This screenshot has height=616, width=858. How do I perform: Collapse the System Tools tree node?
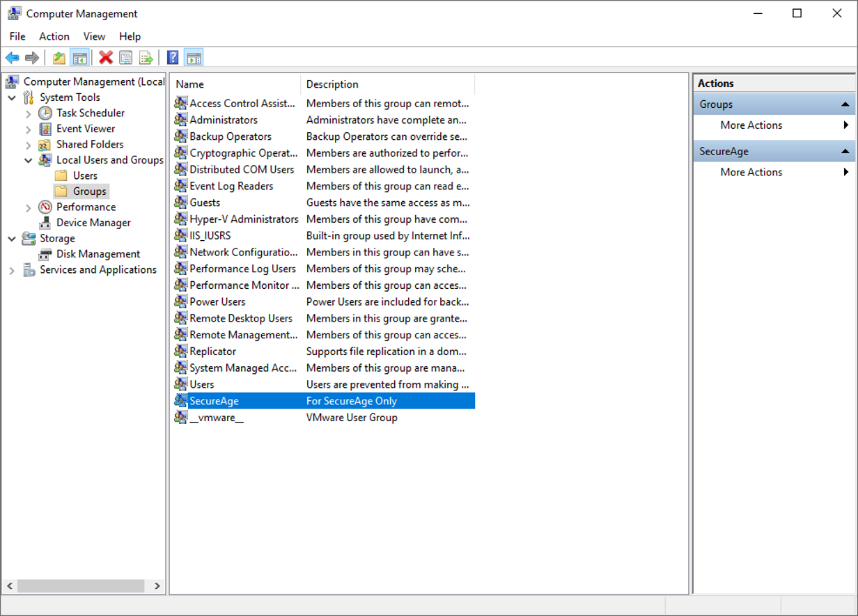click(x=12, y=98)
